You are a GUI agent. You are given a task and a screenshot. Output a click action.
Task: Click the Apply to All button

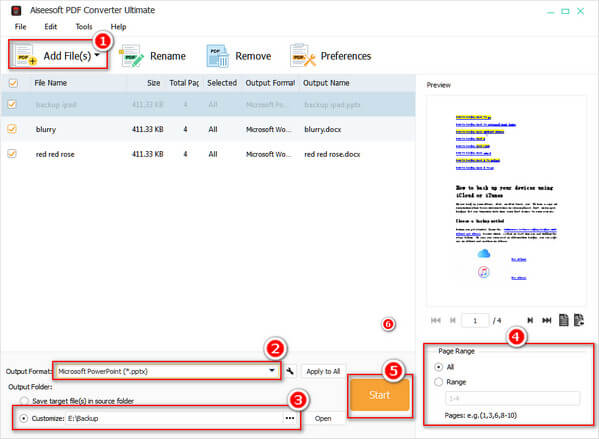coord(323,371)
